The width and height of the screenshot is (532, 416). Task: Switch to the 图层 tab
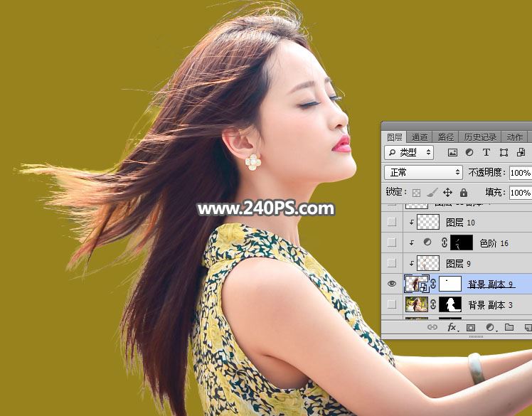pyautogui.click(x=394, y=137)
